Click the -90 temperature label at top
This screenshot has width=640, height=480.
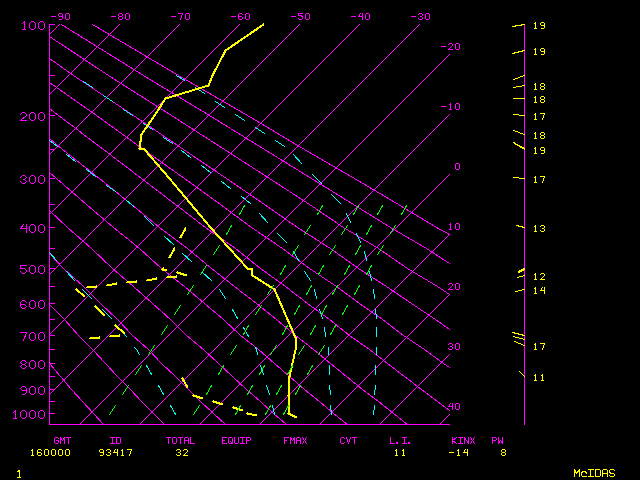coord(60,17)
